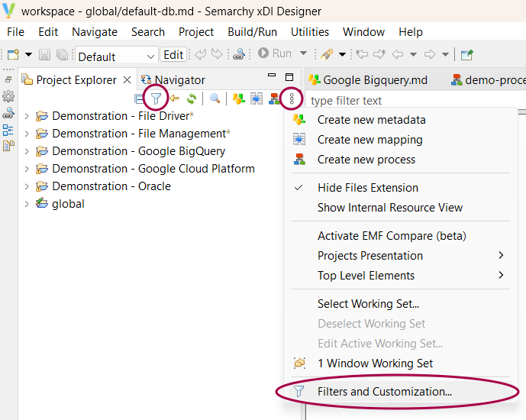The width and height of the screenshot is (526, 420).
Task: Expand Demonstration - Google BigQuery project
Action: click(x=27, y=151)
